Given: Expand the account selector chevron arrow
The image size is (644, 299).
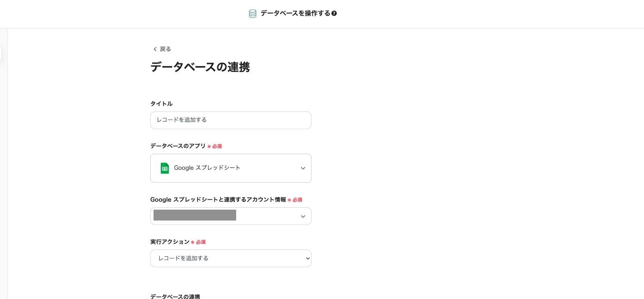Looking at the screenshot, I should click(303, 217).
